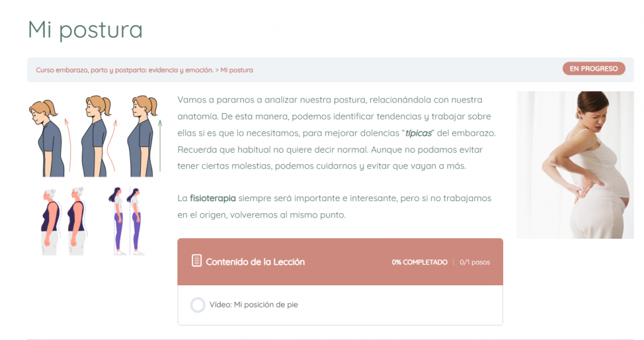
Task: Click the 0% COMPLETADO progress indicator
Action: 419,262
